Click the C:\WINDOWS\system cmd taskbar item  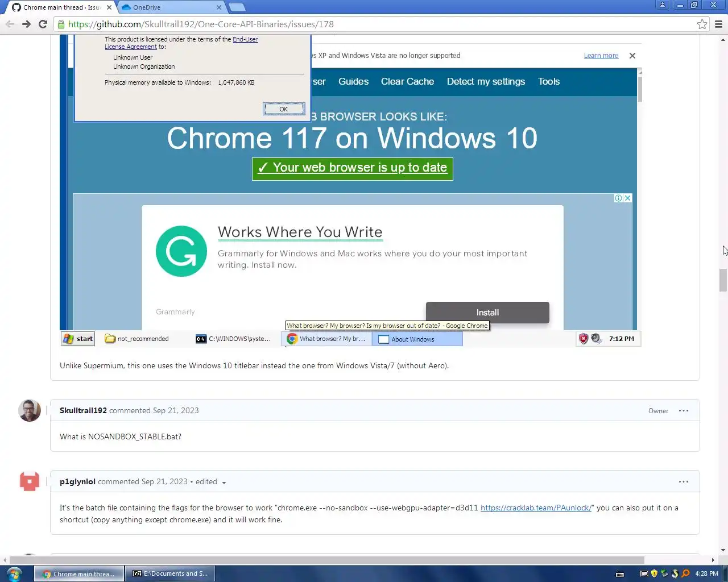point(234,339)
